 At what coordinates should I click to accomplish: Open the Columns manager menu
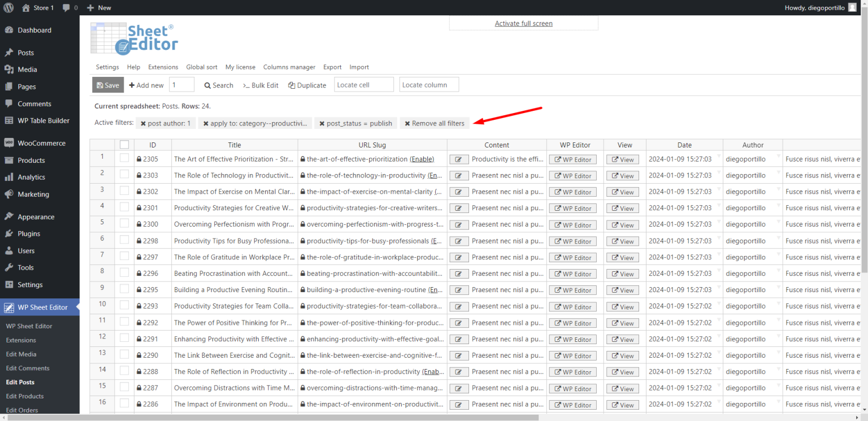[289, 67]
